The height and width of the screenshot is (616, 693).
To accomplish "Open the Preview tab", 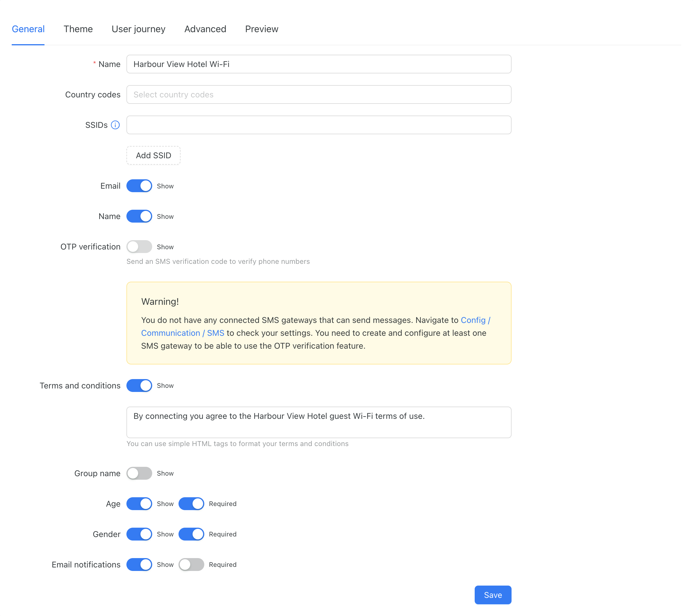I will coord(262,29).
